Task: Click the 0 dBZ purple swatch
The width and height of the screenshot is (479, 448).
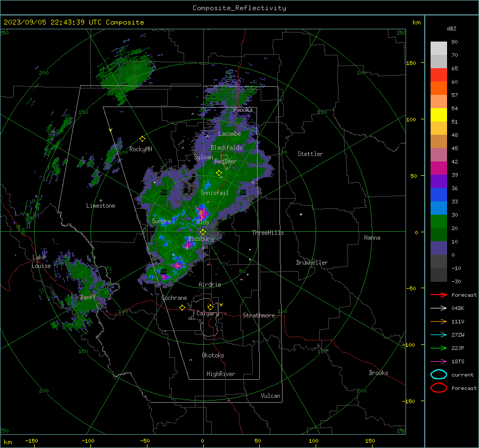Action: 439,248
